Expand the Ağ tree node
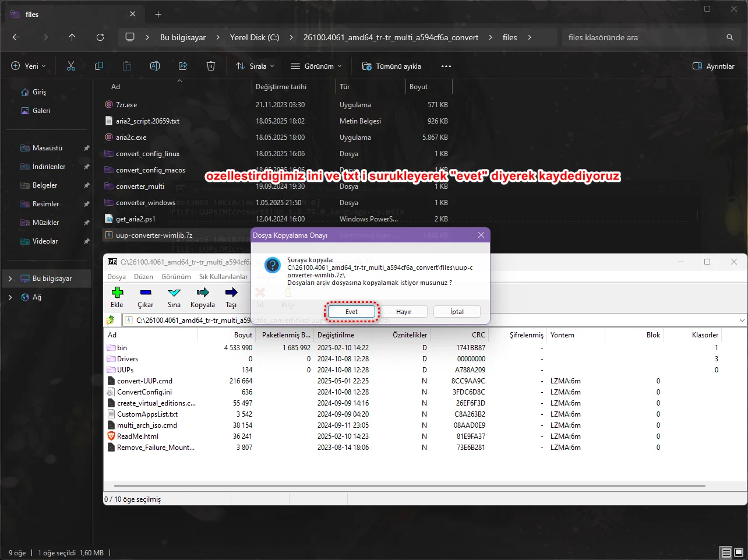748x560 pixels. [10, 297]
